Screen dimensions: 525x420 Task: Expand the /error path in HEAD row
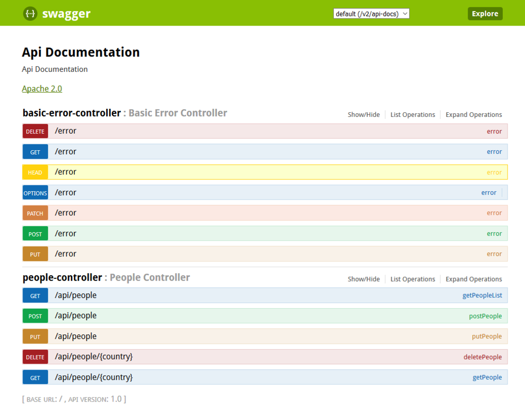66,172
